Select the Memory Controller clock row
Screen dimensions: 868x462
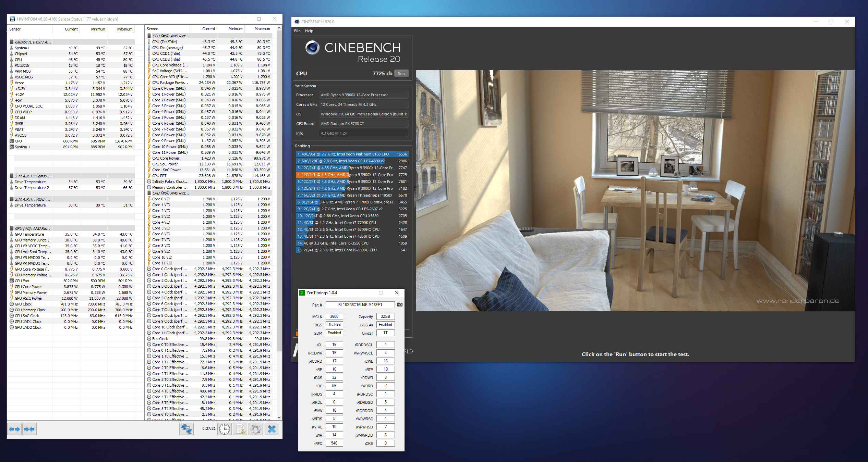[x=209, y=187]
